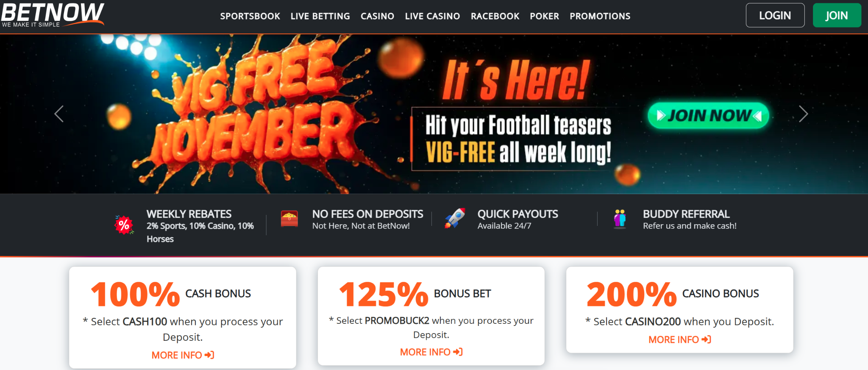Open the Poker page
868x370 pixels.
[x=544, y=16]
